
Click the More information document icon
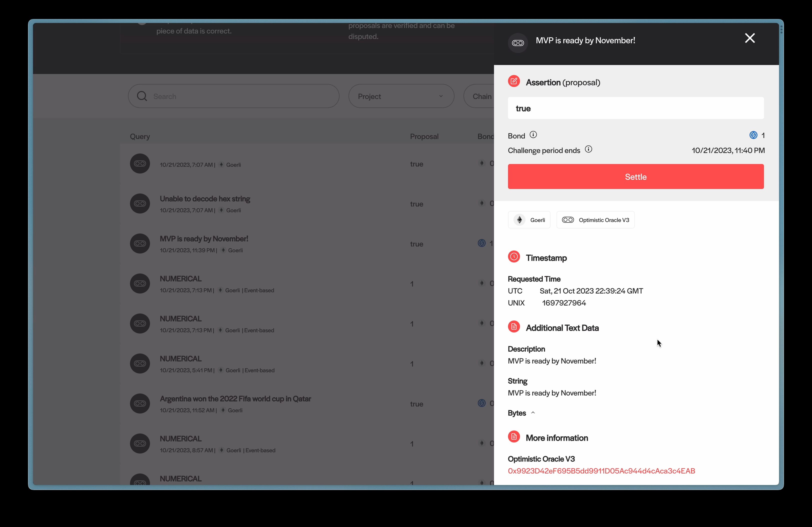514,436
